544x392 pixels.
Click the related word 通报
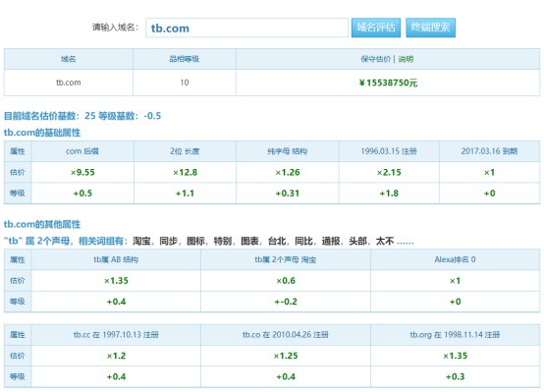[331, 241]
